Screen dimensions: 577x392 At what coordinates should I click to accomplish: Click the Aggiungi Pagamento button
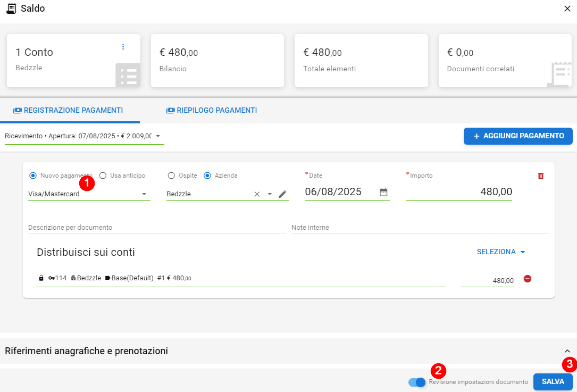click(x=517, y=136)
